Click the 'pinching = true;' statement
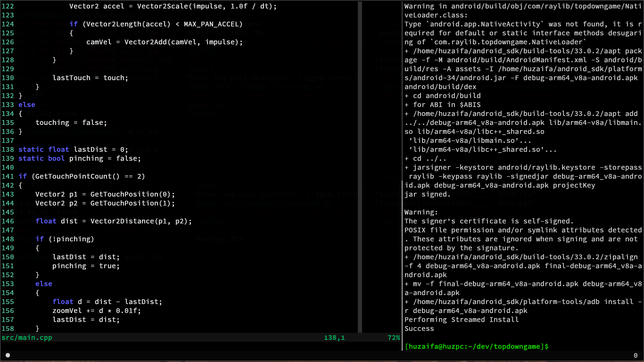This screenshot has width=644, height=362. tap(86, 266)
